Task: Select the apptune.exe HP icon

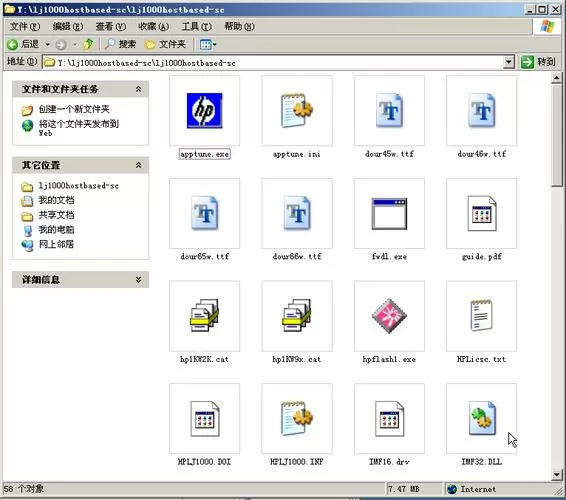Action: coord(204,110)
